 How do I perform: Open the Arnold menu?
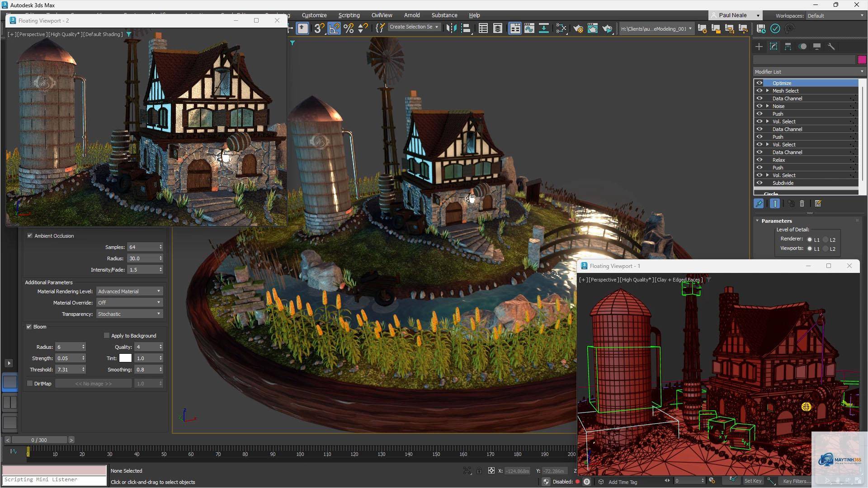(412, 15)
